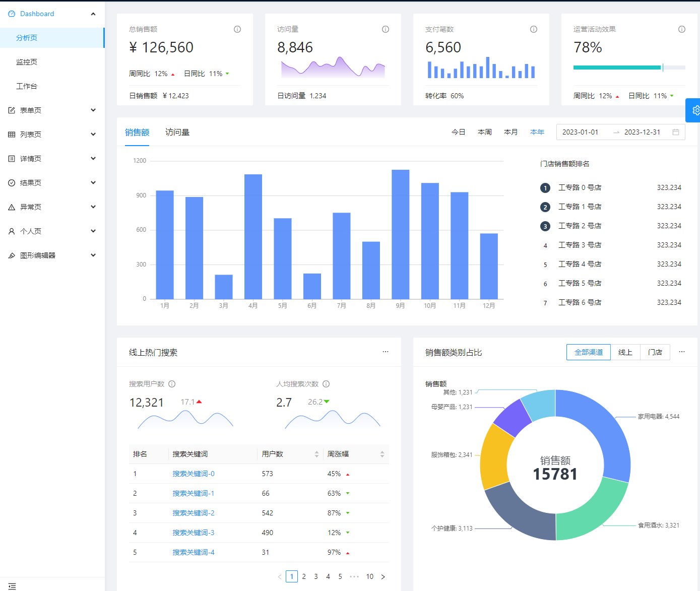Viewport: 700px width, 591px height.
Task: Click the 4月 bar in chart
Action: point(253,237)
